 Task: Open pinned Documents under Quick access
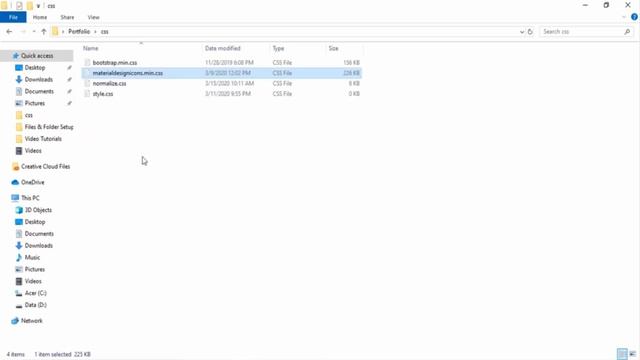(x=39, y=91)
